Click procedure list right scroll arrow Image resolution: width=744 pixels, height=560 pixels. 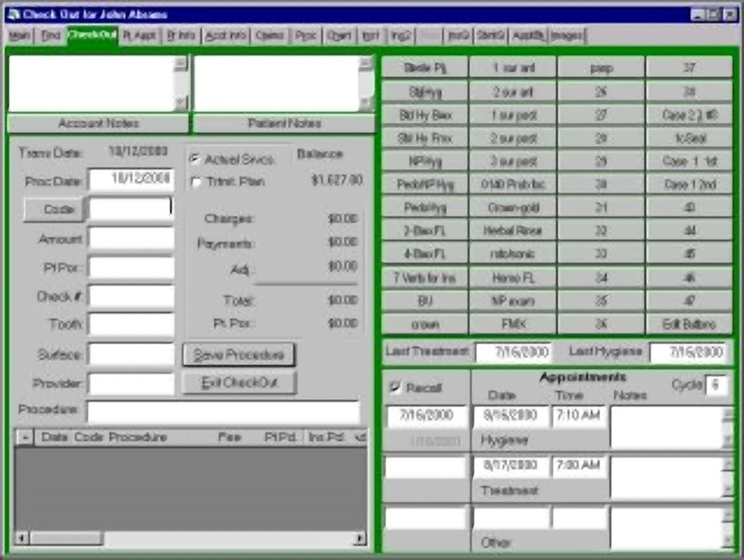click(360, 538)
